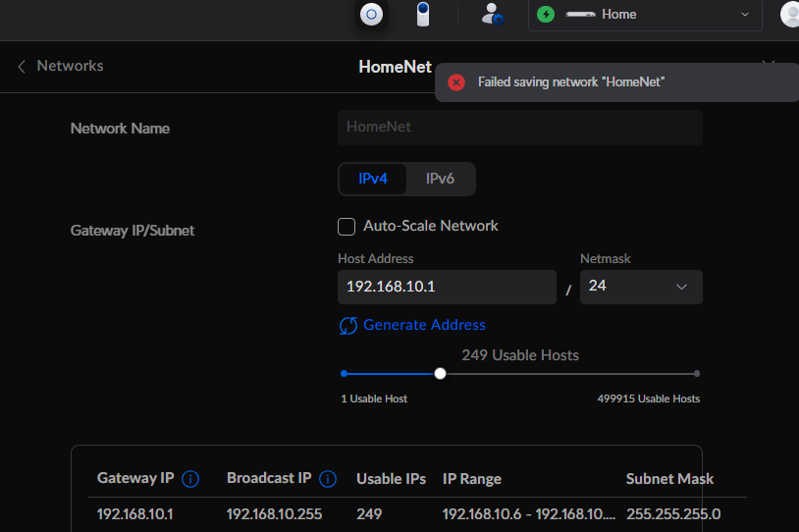The width and height of the screenshot is (799, 532).
Task: Click the Host Address input field
Action: [447, 287]
